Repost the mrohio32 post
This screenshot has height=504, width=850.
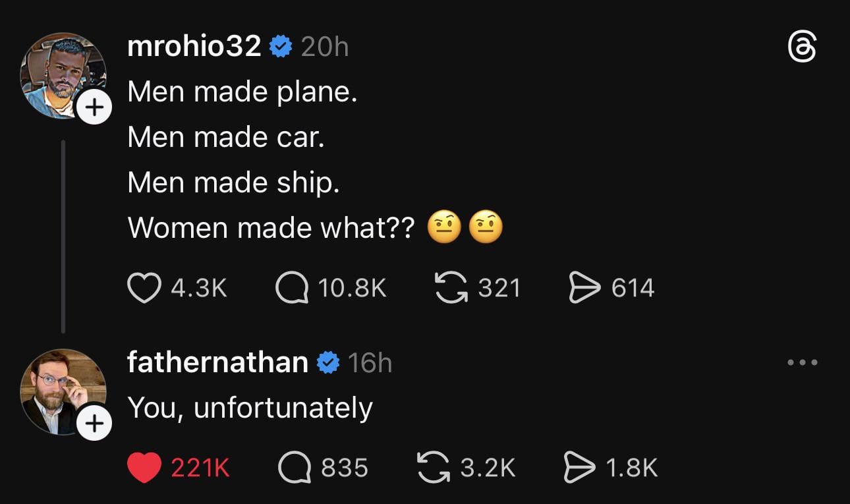pyautogui.click(x=450, y=289)
